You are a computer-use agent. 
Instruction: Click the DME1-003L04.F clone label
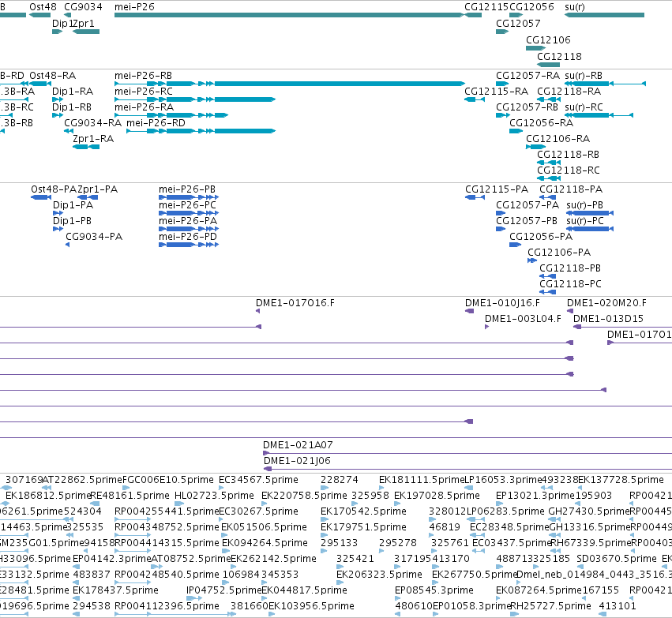coord(523,319)
